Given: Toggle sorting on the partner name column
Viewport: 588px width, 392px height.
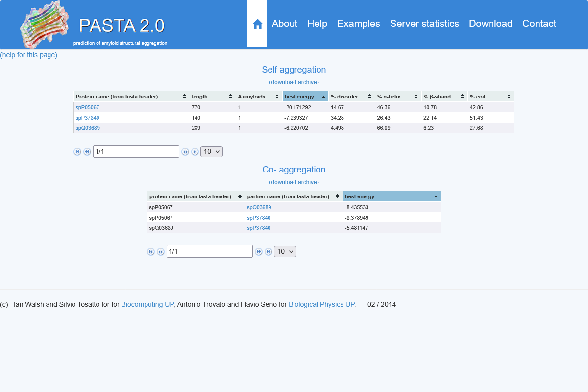Looking at the screenshot, I should (338, 196).
